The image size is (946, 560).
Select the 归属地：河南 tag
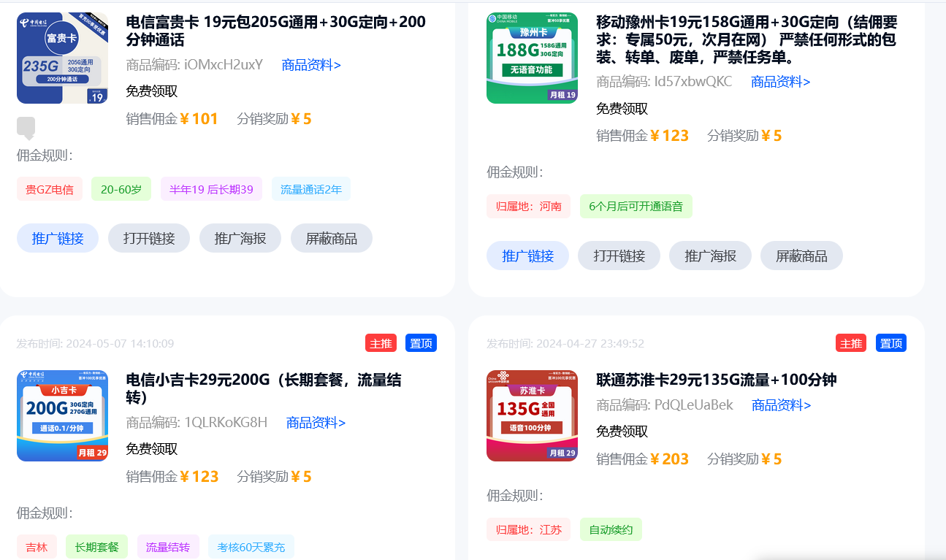coord(529,206)
